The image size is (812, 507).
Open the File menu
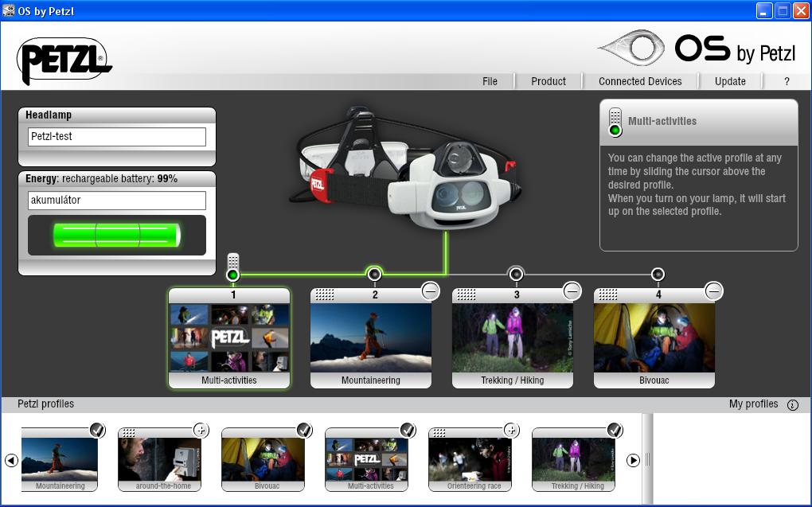pos(490,81)
